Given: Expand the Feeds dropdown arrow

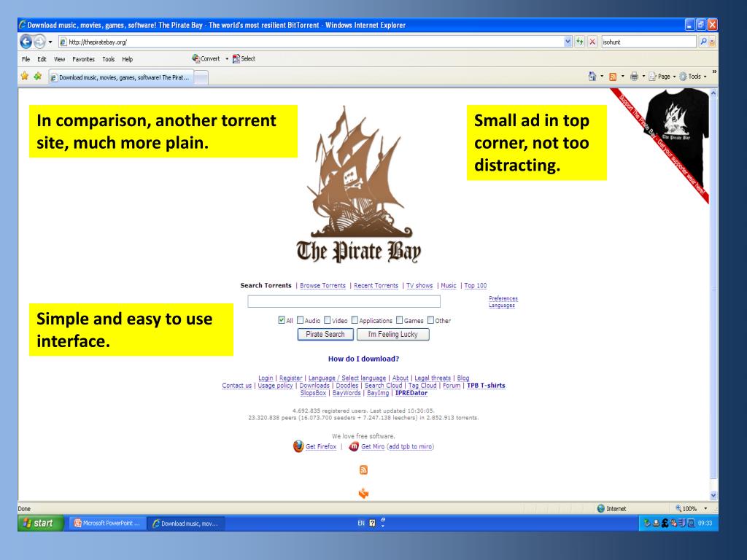Looking at the screenshot, I should (623, 76).
